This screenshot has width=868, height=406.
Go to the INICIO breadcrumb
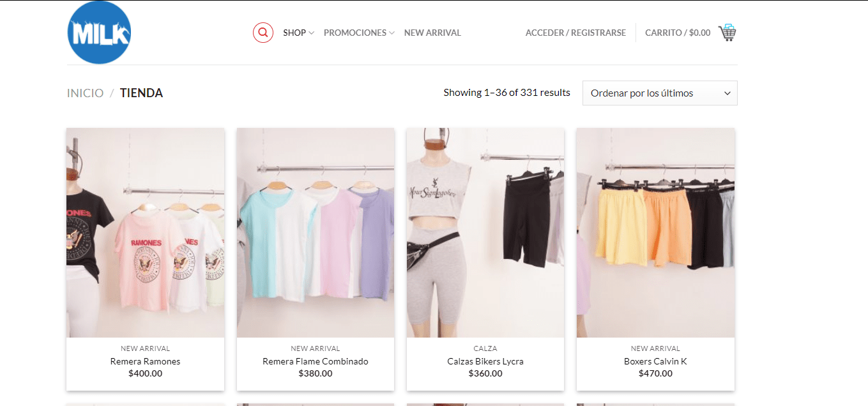pos(85,93)
